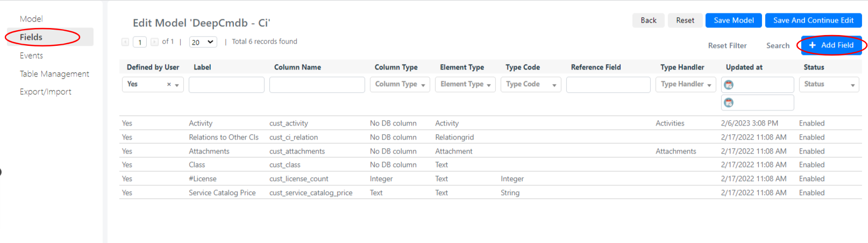Open the first Updated at calendar picker
Viewport: 868px width, 243px height.
point(729,85)
